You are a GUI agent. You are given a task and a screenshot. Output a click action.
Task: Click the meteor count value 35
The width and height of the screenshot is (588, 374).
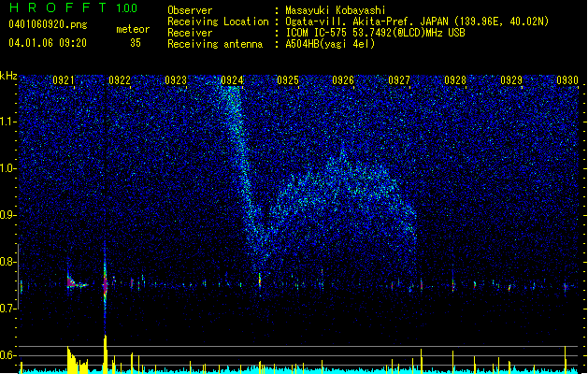(x=136, y=43)
